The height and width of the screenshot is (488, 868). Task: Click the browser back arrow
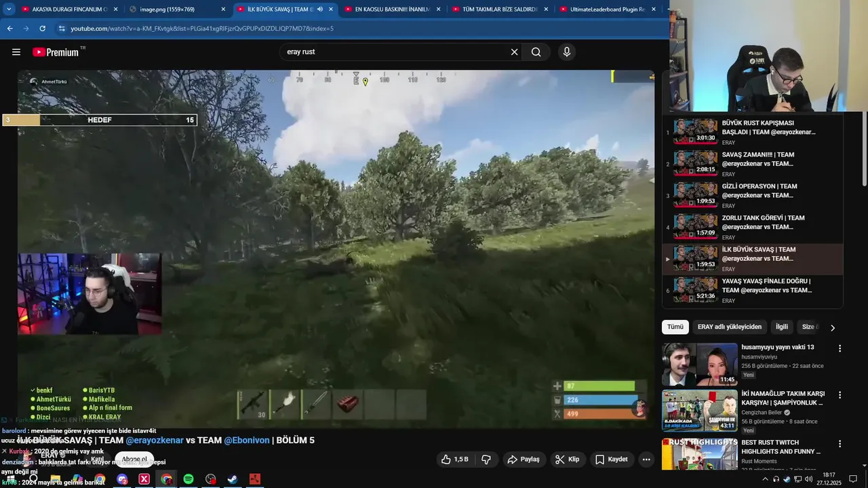click(9, 28)
